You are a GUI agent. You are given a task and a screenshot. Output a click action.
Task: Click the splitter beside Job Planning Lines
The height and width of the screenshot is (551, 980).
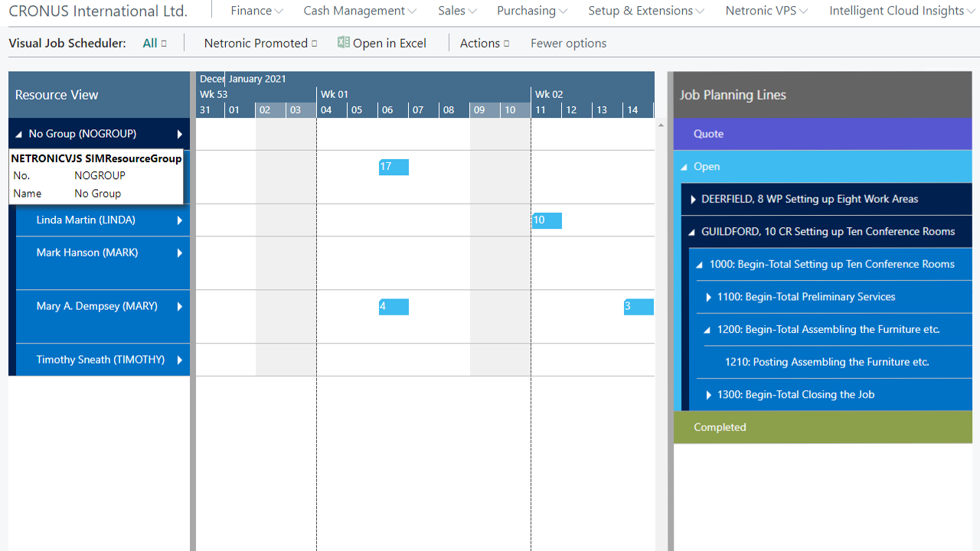(671, 311)
